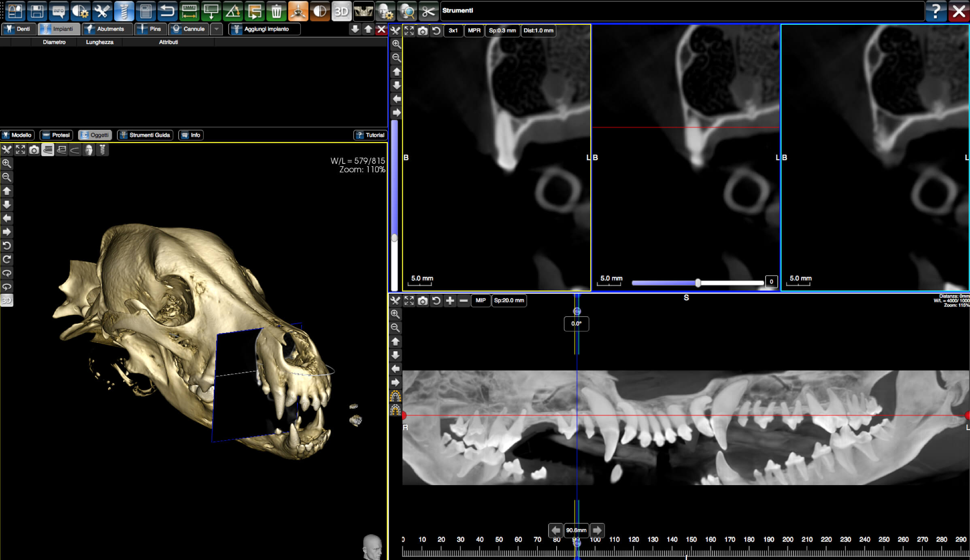The height and width of the screenshot is (560, 970).
Task: Click the Oggetti button
Action: click(95, 135)
